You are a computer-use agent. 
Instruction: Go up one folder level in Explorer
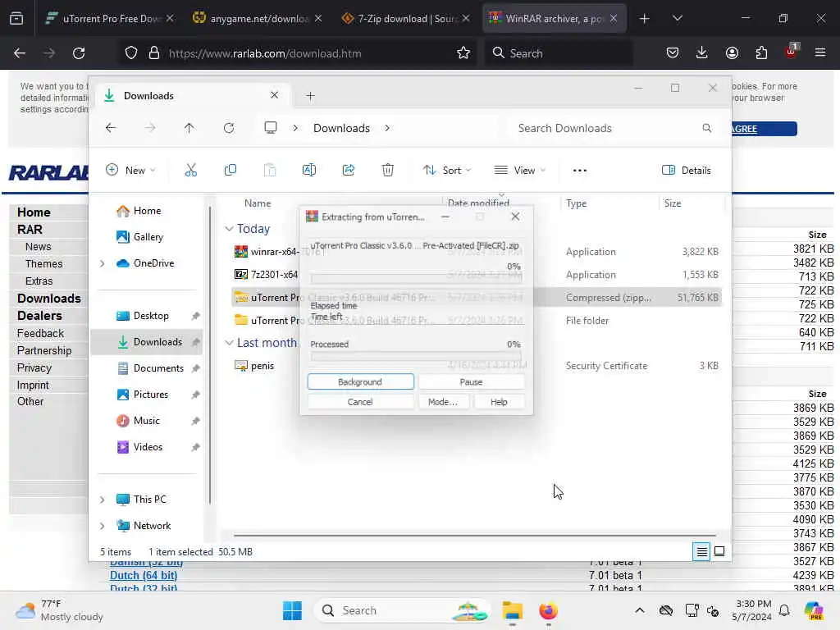click(189, 128)
